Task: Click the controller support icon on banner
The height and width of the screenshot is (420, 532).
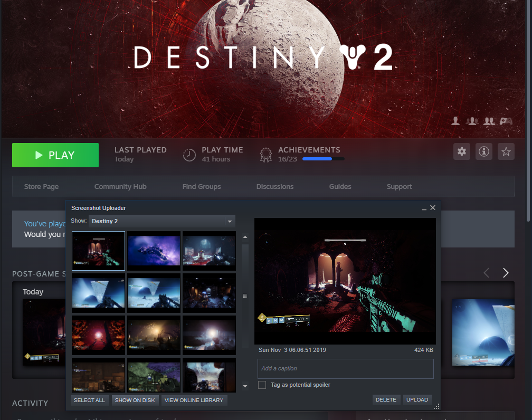Action: point(506,121)
